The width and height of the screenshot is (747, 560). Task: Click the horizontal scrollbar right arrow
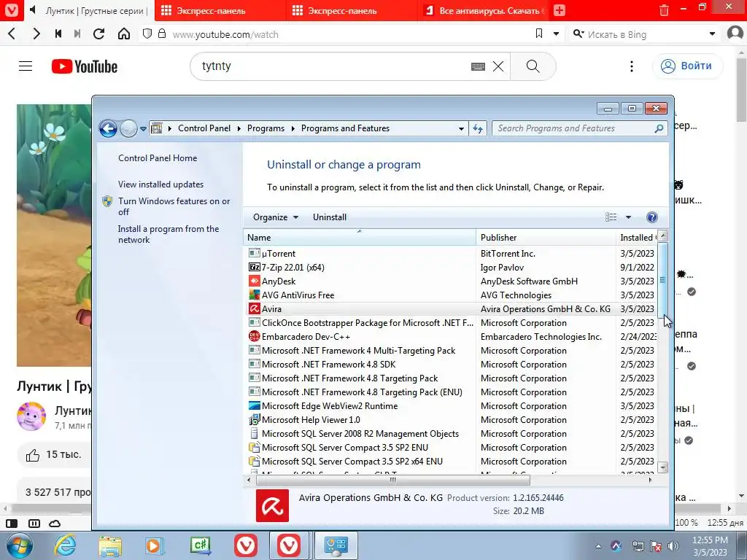point(650,480)
